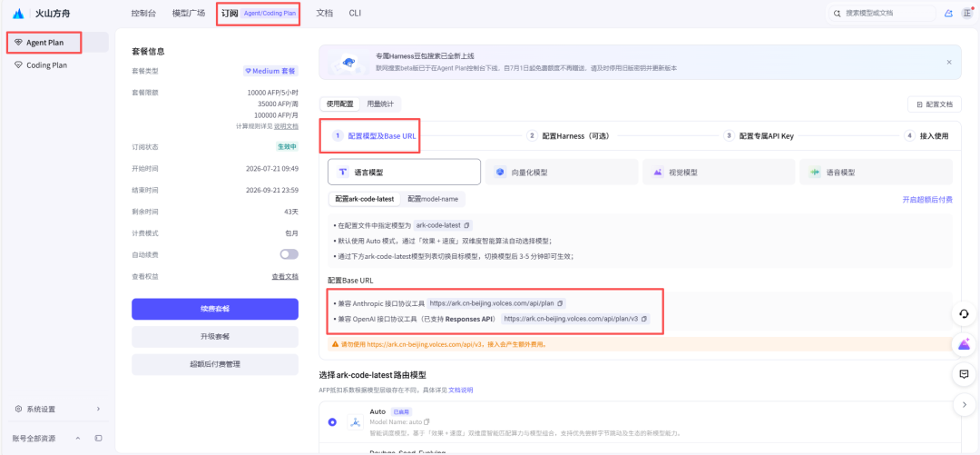Open the 配置文档 button

[x=935, y=104]
